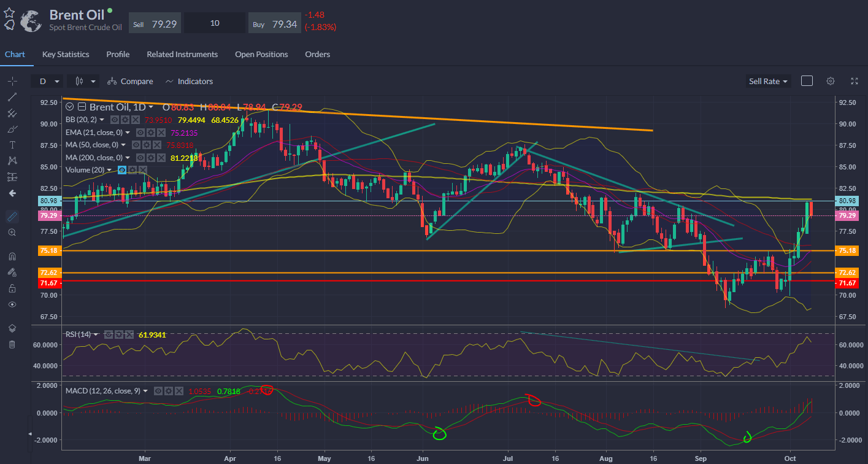The image size is (868, 464).
Task: Select the trend line drawing tool
Action: click(x=12, y=97)
